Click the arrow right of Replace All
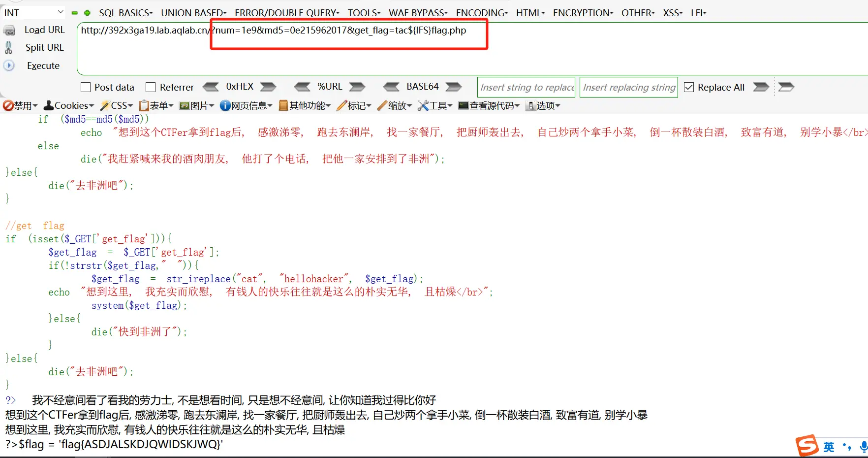 pos(761,87)
